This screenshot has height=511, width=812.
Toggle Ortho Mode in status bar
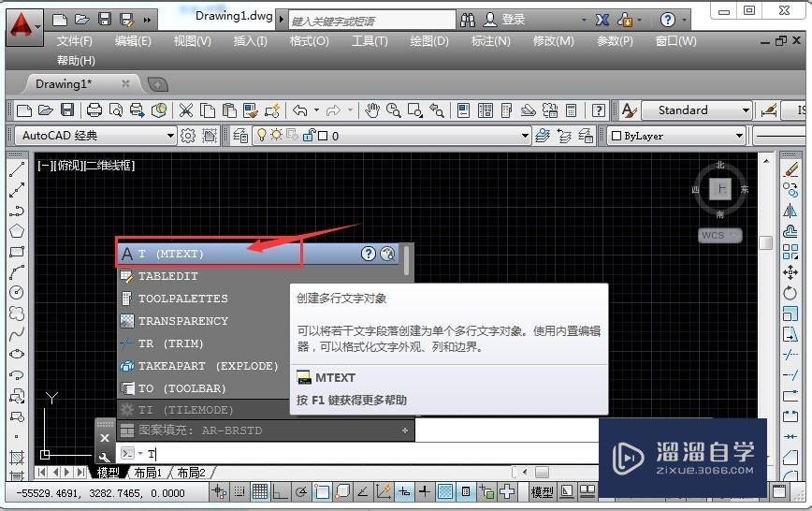click(x=280, y=491)
